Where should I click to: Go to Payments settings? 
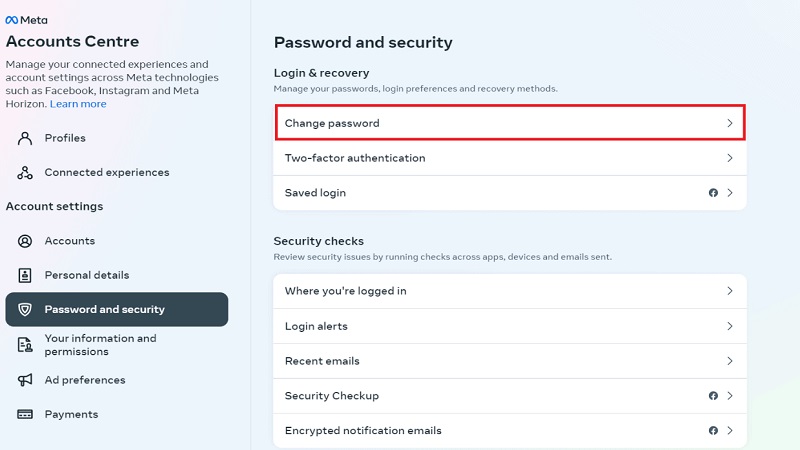71,414
